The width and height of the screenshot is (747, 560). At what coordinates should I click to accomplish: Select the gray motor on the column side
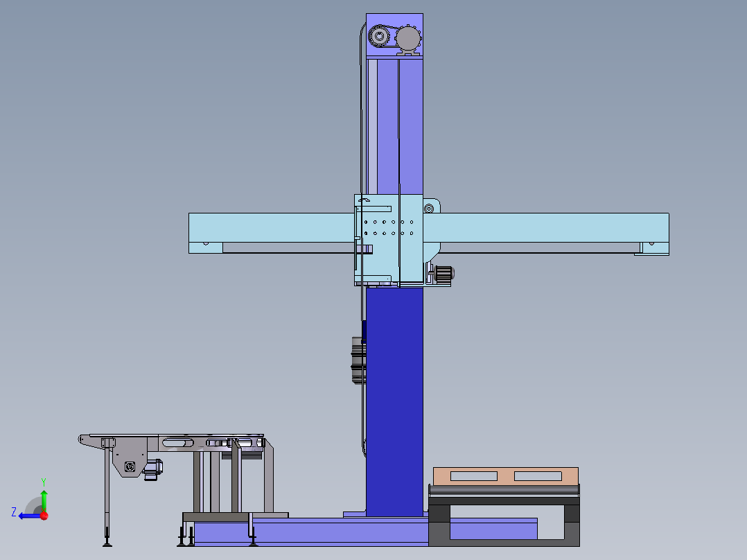(358, 360)
